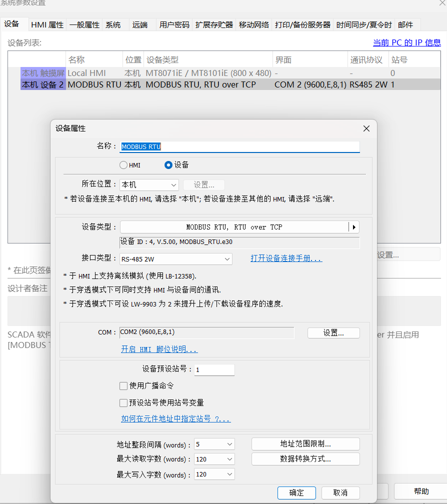Switch to the HMI 属性 tab
This screenshot has height=504, width=447.
pyautogui.click(x=47, y=25)
